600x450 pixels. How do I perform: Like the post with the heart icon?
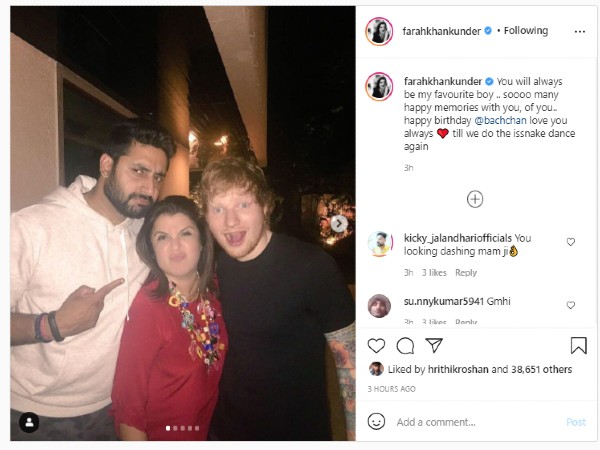tap(376, 345)
